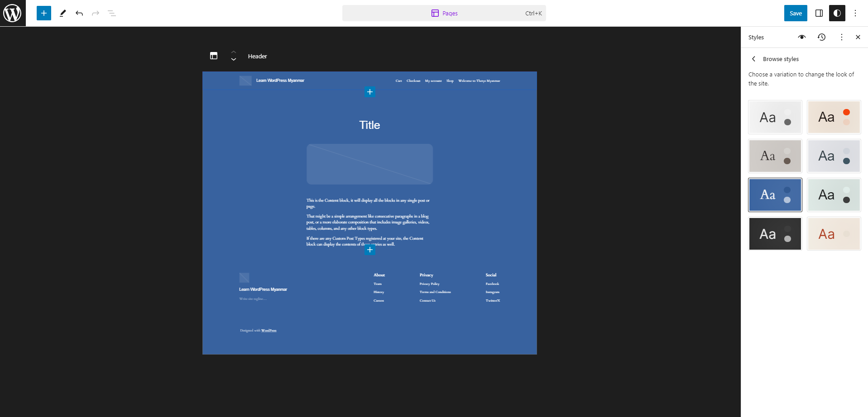Close the Styles panel
This screenshot has width=868, height=417.
(858, 37)
